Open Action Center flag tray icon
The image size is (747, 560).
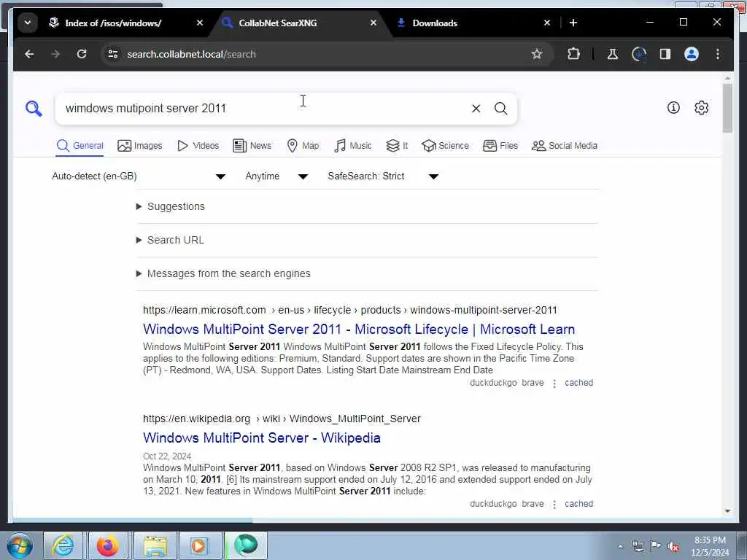pyautogui.click(x=656, y=546)
